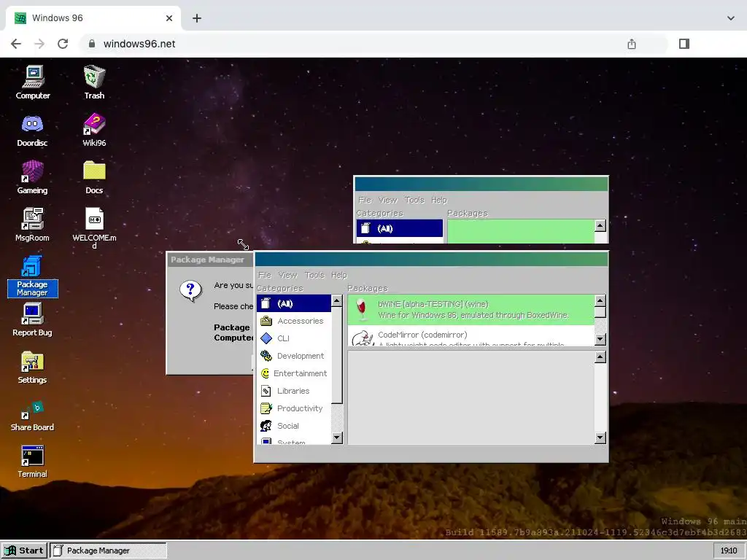Click description pane scroll up arrow
Image resolution: width=747 pixels, height=560 pixels.
(600, 357)
